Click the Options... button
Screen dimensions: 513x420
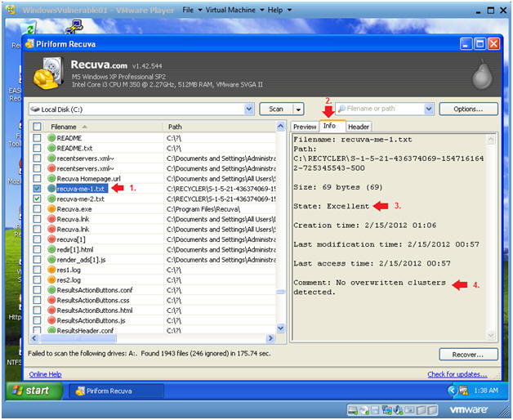pyautogui.click(x=468, y=109)
